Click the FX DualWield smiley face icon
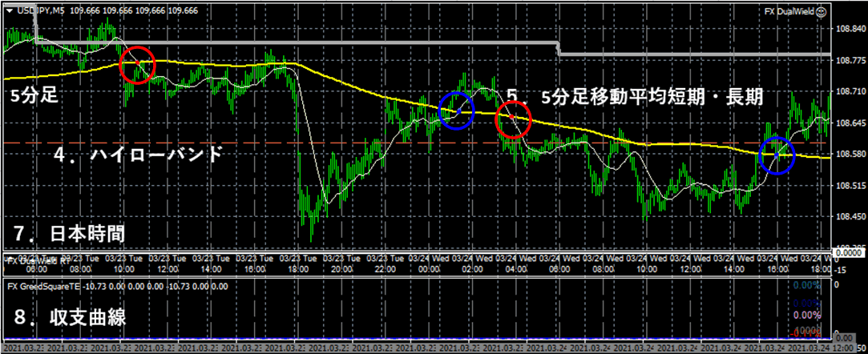Viewport: 868px width, 354px height. tap(821, 11)
